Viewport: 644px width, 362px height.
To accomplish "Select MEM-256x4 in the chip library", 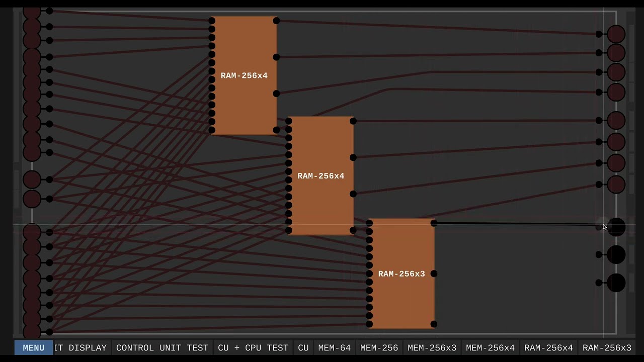I will click(x=491, y=348).
